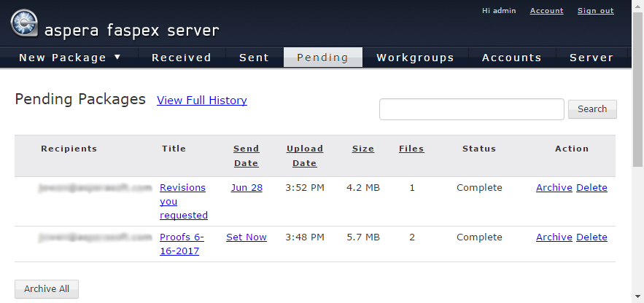Sort packages by Size column header
Image resolution: width=644 pixels, height=303 pixels.
pos(363,149)
